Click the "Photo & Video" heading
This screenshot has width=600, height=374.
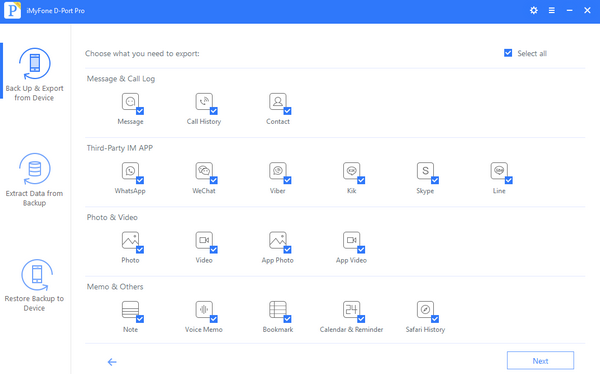coord(112,217)
